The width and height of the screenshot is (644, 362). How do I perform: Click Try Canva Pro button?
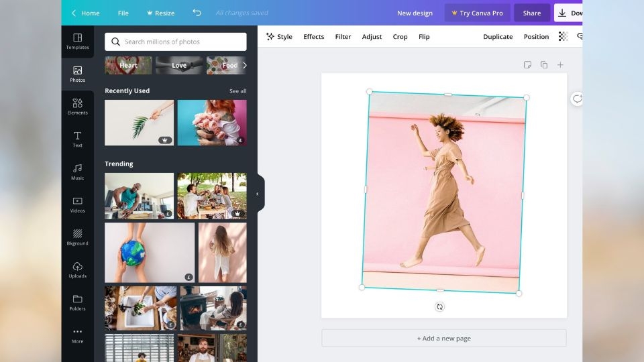point(477,13)
